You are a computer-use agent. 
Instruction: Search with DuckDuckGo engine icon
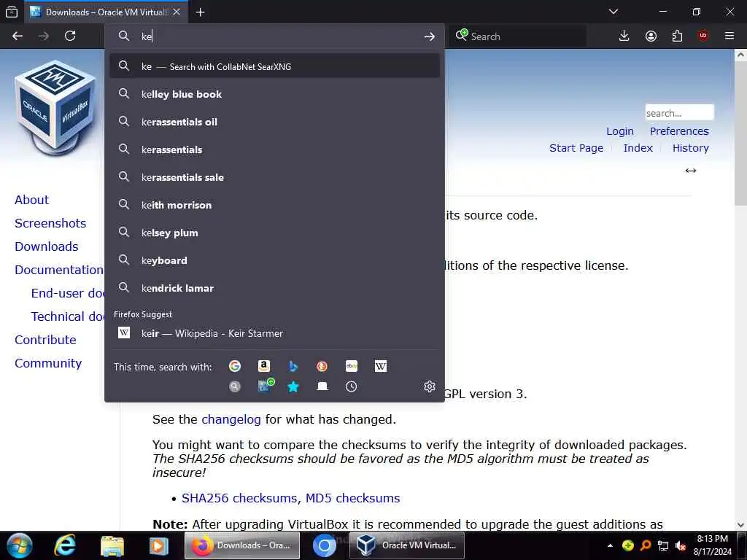click(322, 366)
